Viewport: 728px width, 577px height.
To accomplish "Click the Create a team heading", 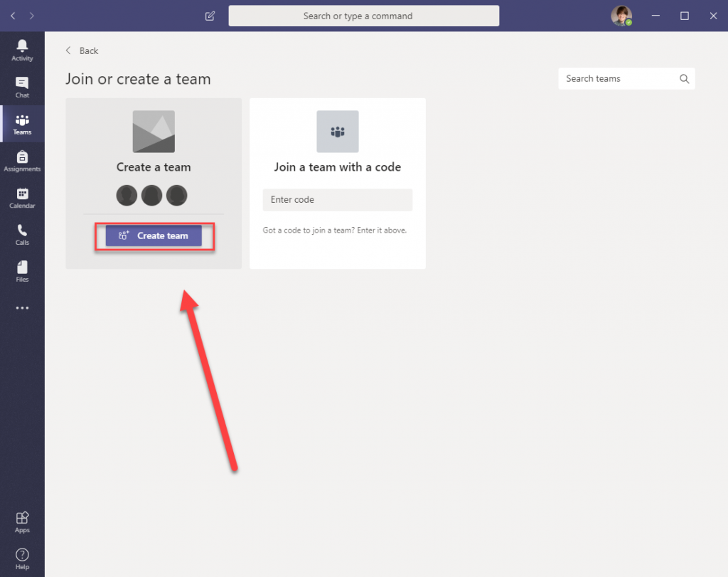I will (154, 167).
